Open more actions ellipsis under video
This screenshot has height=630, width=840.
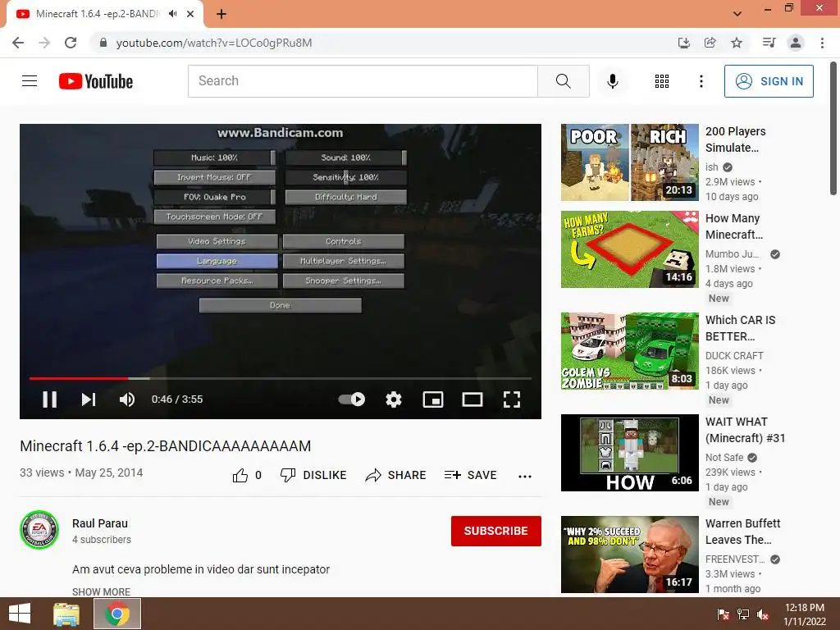click(525, 477)
